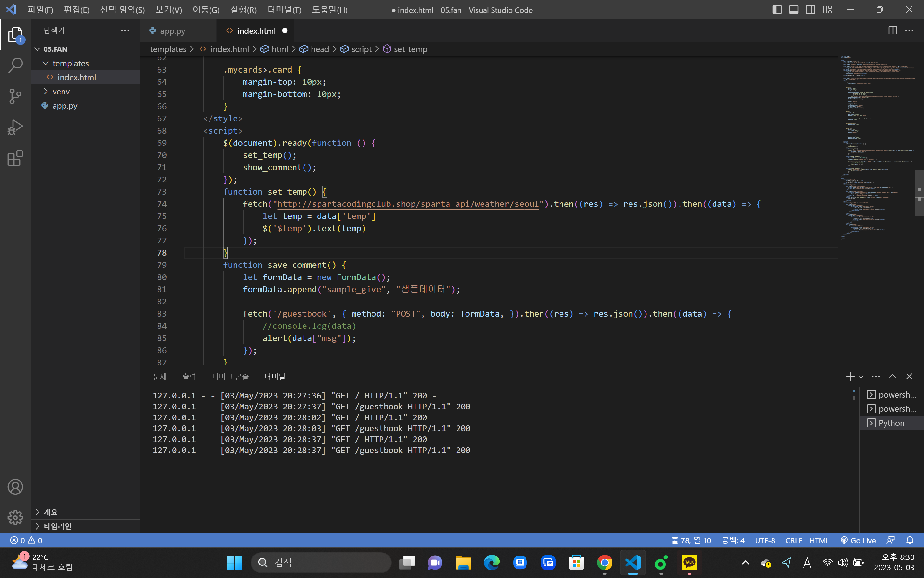Click the CRLF end of line setting
This screenshot has width=924, height=578.
pos(793,540)
